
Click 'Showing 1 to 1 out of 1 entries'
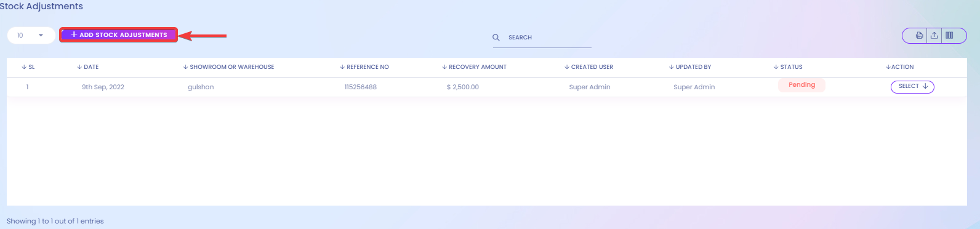pyautogui.click(x=55, y=221)
